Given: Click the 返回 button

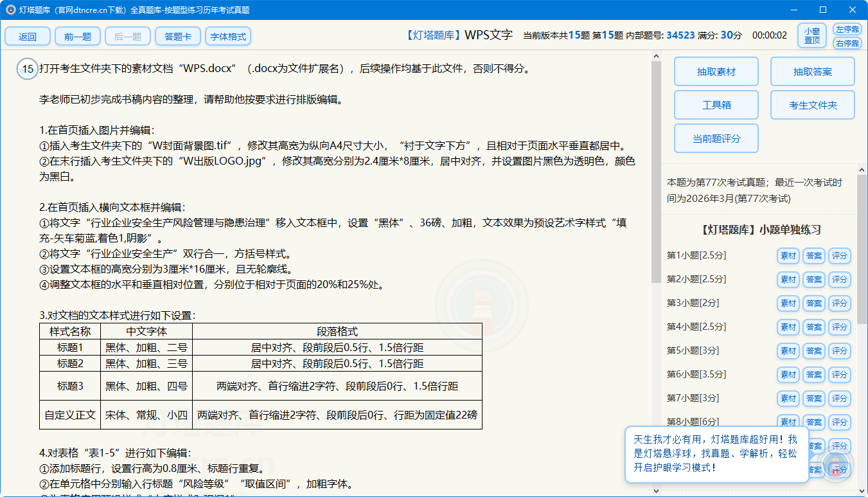Looking at the screenshot, I should pyautogui.click(x=28, y=37).
